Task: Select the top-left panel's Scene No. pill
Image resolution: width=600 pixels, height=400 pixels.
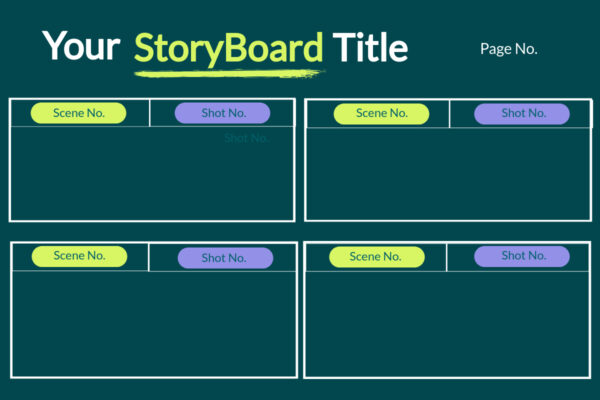Action: tap(79, 113)
